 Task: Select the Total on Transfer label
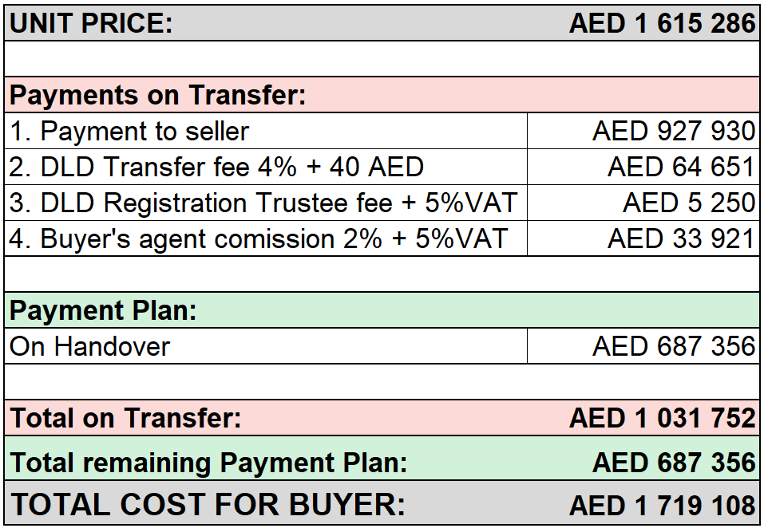click(x=125, y=418)
